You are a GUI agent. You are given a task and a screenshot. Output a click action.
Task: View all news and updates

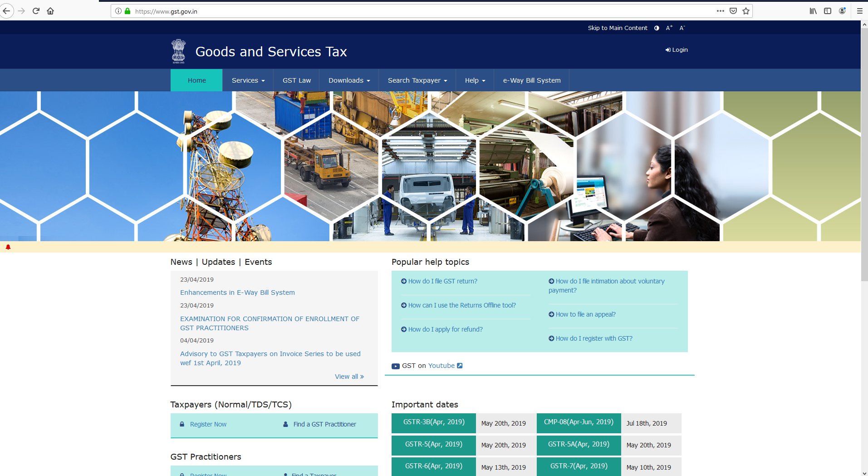click(x=349, y=377)
